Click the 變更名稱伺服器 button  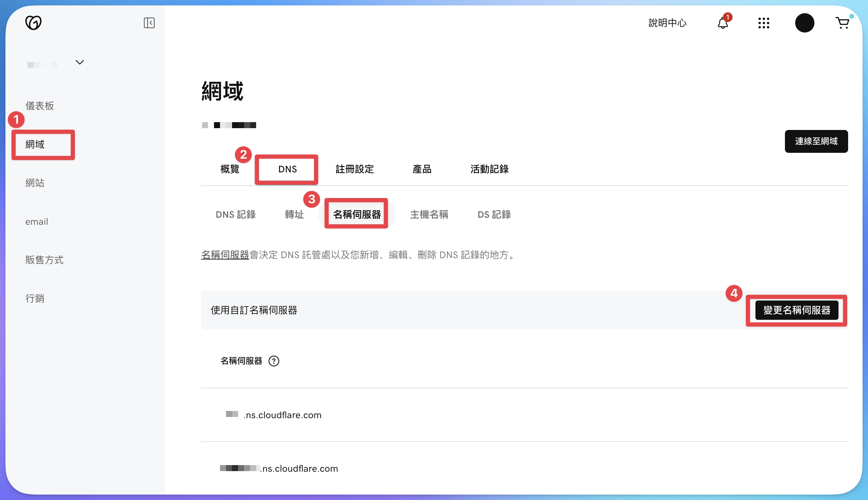tap(797, 310)
